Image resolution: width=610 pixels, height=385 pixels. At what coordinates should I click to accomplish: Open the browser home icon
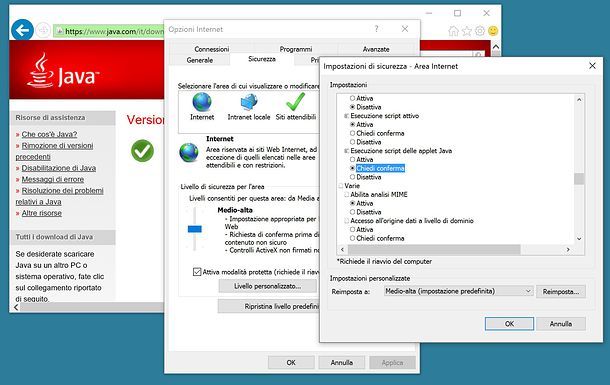coord(453,31)
